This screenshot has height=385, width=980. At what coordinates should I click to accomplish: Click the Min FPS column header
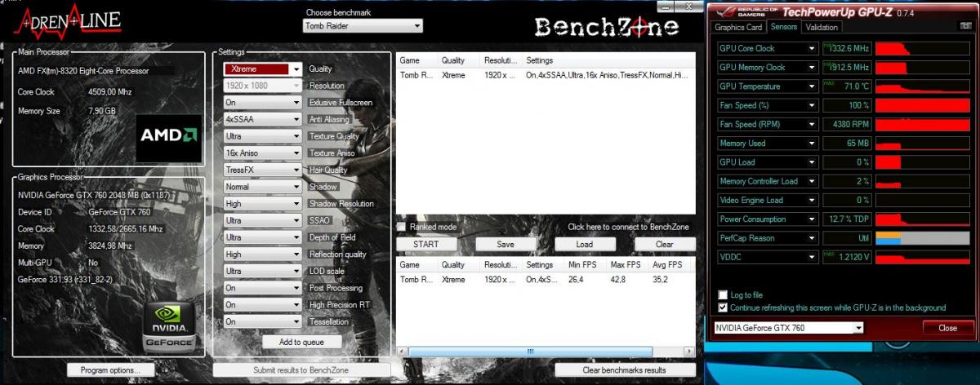pyautogui.click(x=584, y=265)
